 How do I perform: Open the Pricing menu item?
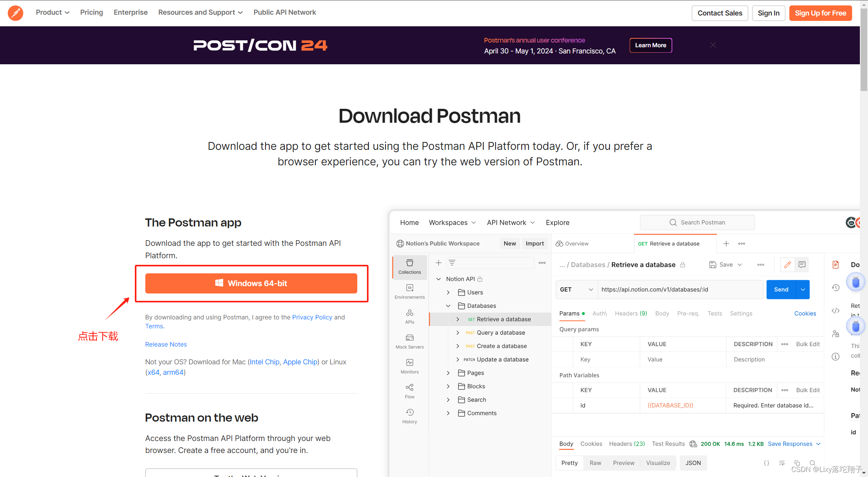point(91,12)
